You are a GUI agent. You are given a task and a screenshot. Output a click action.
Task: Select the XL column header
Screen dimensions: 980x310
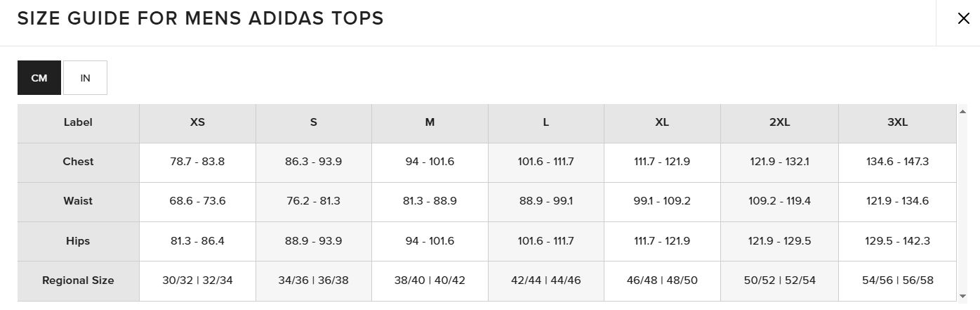pos(662,122)
